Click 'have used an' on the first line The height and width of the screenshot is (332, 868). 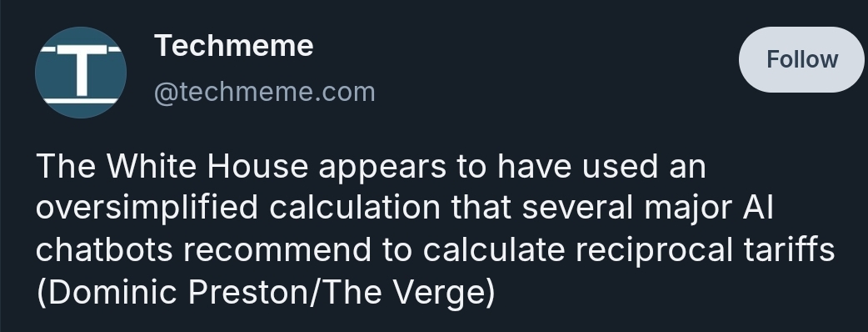pyautogui.click(x=601, y=166)
